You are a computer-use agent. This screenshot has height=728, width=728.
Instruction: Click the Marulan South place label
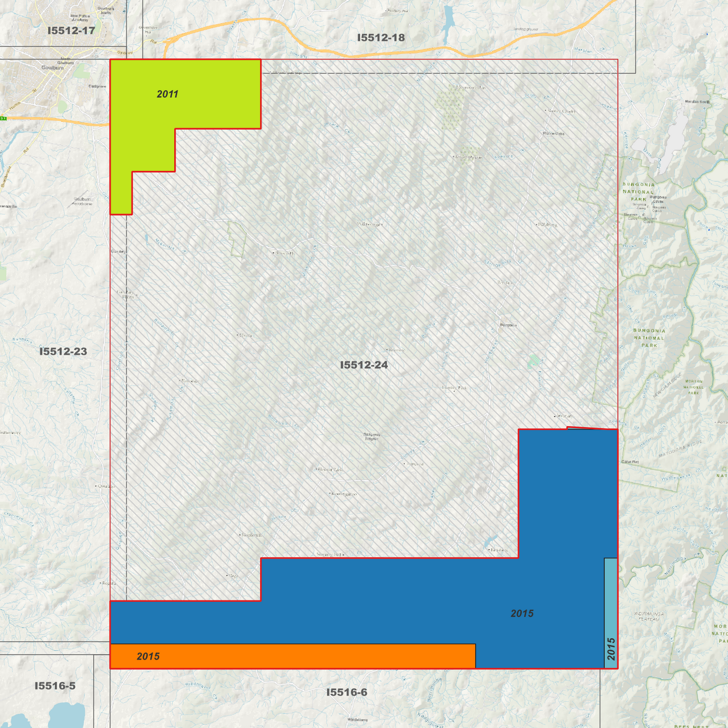[x=697, y=102]
